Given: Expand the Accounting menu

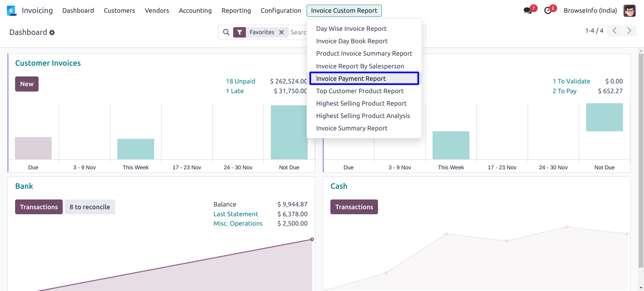Looking at the screenshot, I should (195, 11).
